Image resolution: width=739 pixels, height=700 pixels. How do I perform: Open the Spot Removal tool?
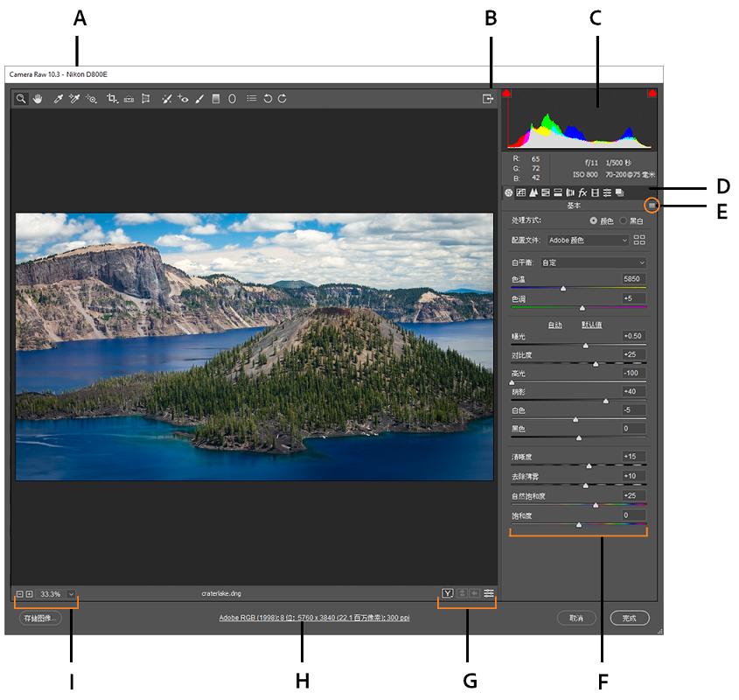(168, 98)
